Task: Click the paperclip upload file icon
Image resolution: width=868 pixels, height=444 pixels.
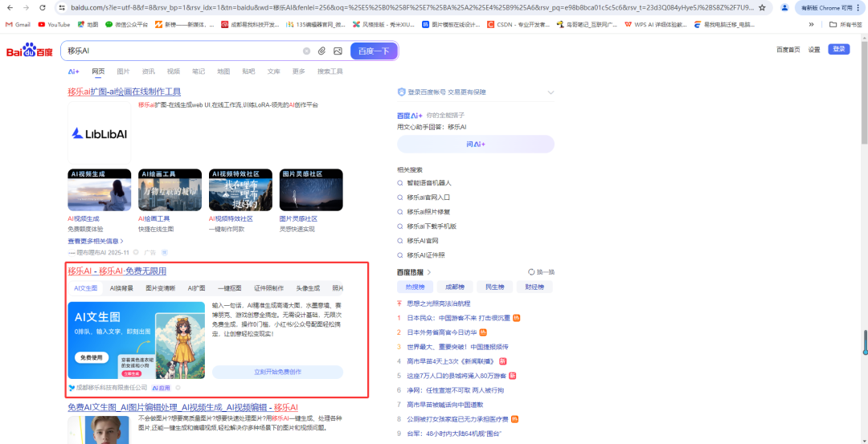Action: click(321, 51)
